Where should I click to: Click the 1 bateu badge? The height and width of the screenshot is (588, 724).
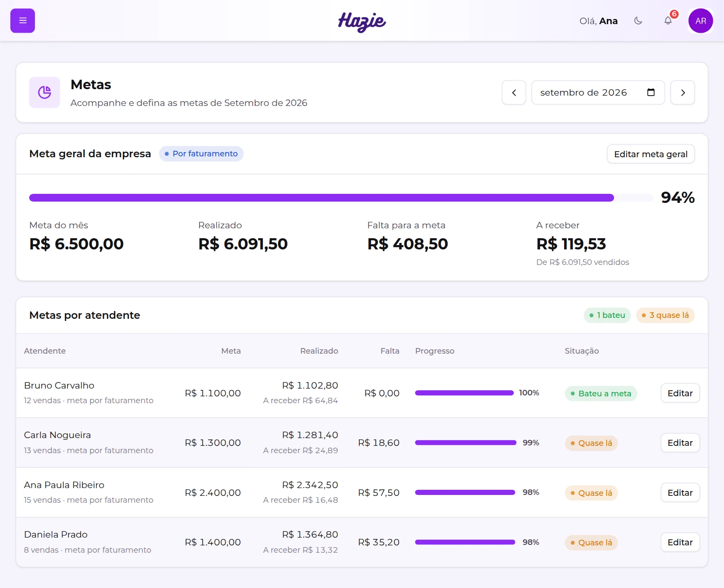(607, 315)
